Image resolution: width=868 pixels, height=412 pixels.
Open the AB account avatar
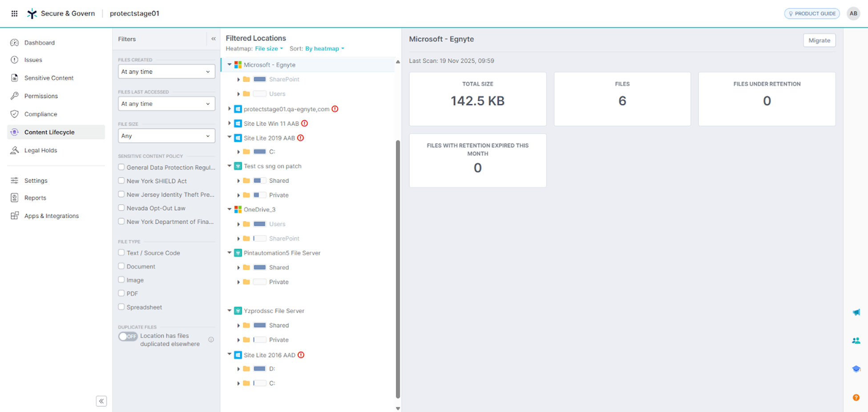(853, 13)
